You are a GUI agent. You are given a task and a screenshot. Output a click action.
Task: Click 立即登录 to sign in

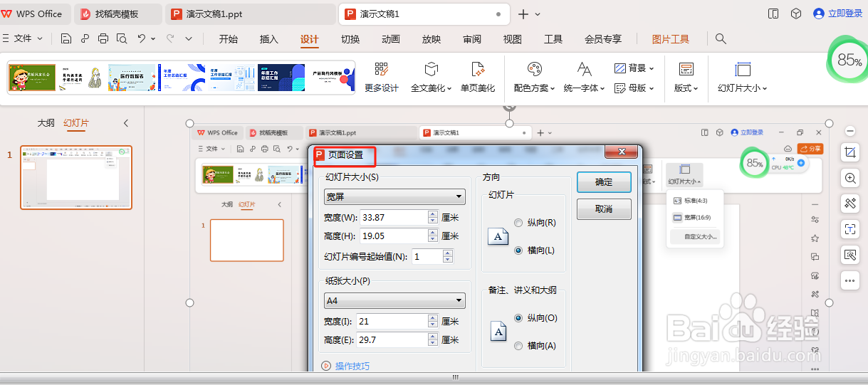coord(839,14)
